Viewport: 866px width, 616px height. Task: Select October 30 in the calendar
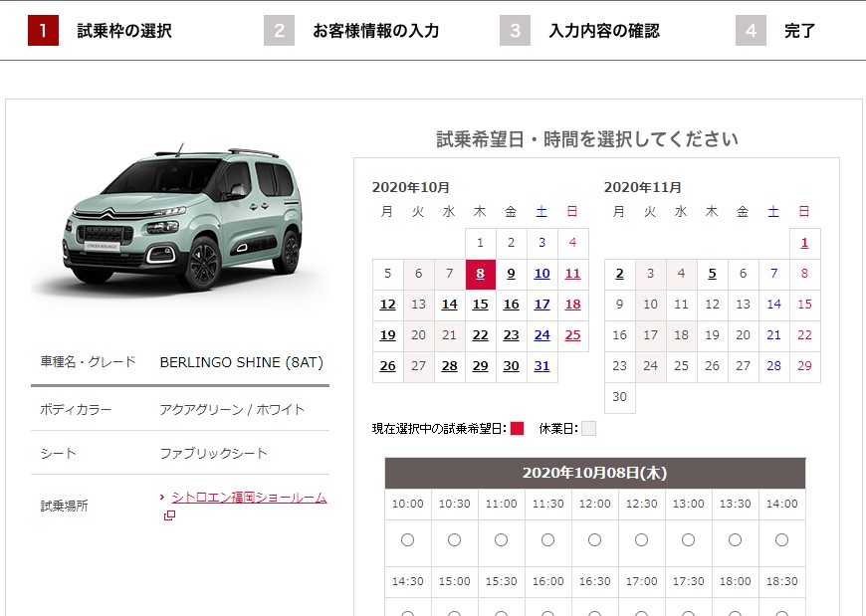511,366
